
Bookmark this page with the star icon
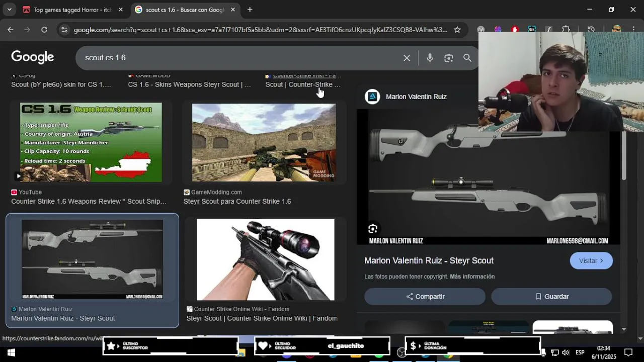pyautogui.click(x=457, y=30)
